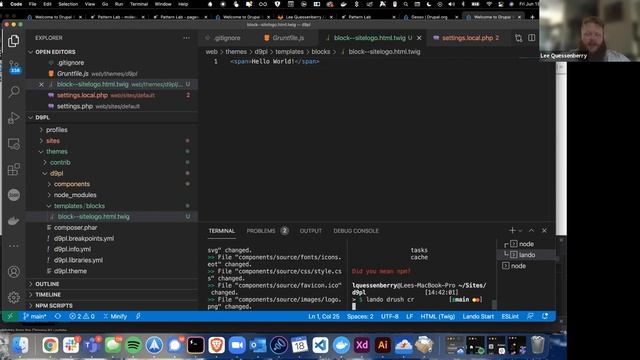Screen dimensions: 640x360
Task: Open settings.php in Open Editors list
Action: point(75,106)
